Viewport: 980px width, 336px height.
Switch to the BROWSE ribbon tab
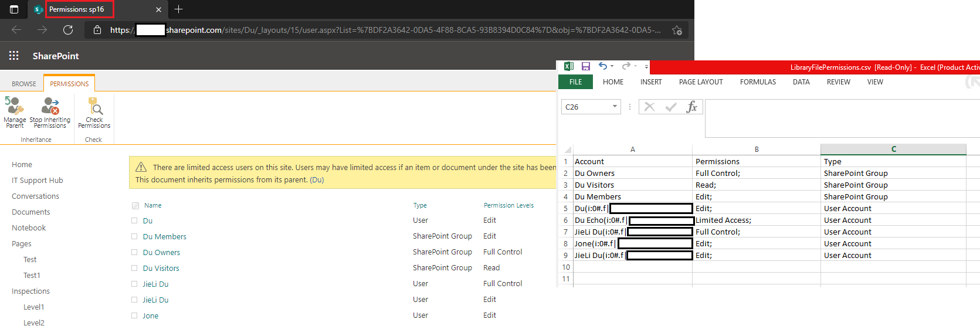click(x=24, y=84)
